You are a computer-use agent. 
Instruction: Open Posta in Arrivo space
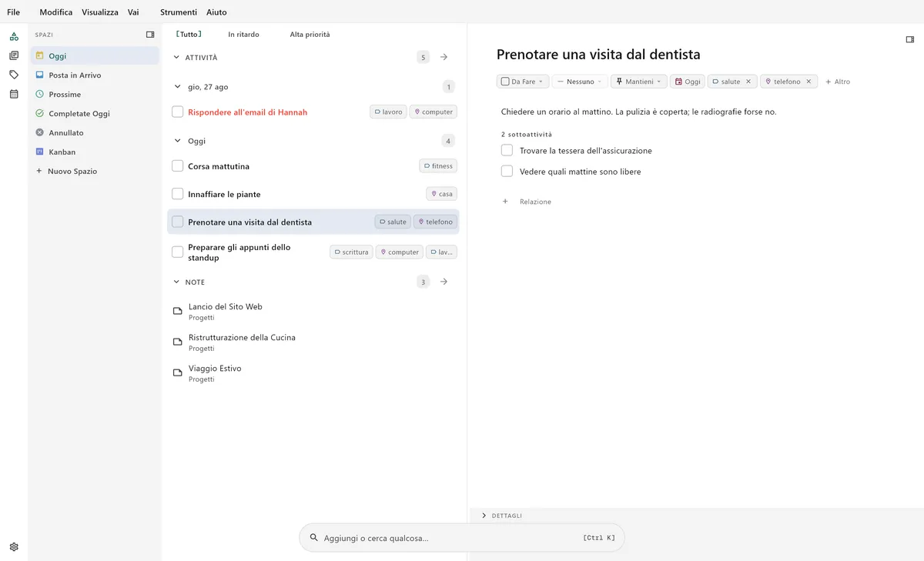pyautogui.click(x=95, y=75)
